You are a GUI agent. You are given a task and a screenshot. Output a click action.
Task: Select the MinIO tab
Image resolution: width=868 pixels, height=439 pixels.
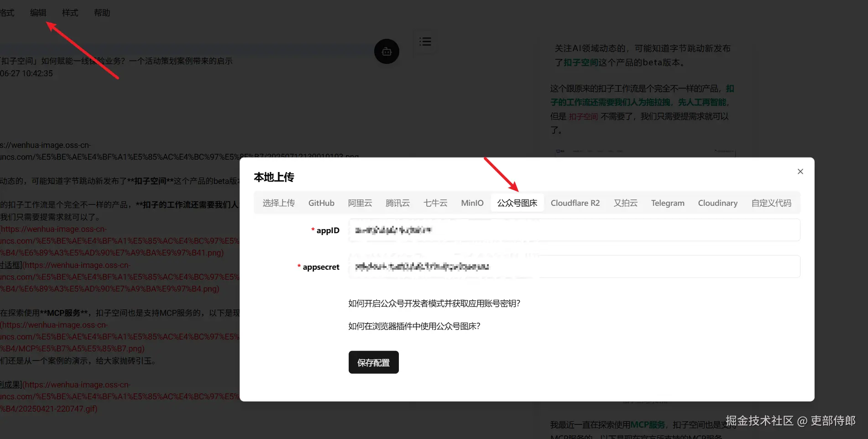(x=472, y=203)
